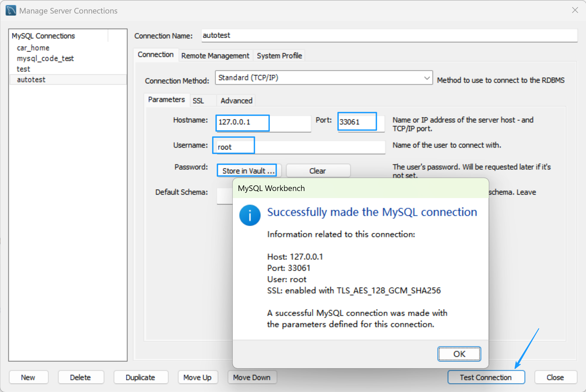
Task: Open the Advanced sub-tab
Action: pyautogui.click(x=236, y=101)
